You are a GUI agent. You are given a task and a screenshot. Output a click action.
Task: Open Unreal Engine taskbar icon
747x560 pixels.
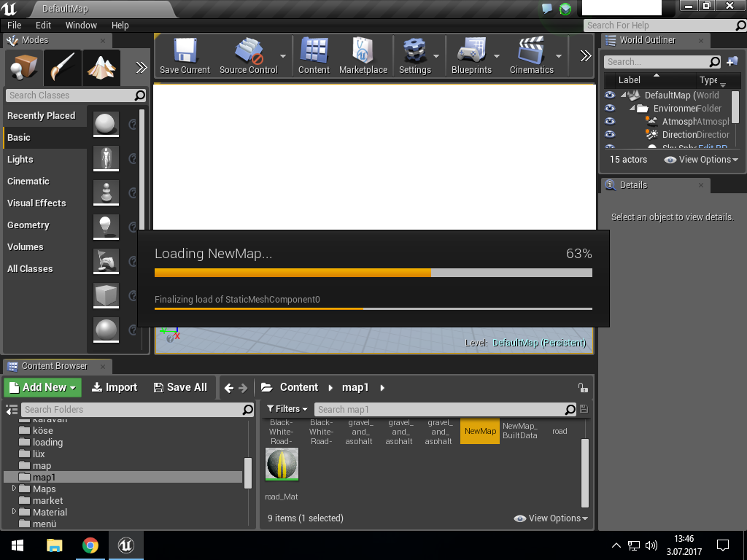125,545
